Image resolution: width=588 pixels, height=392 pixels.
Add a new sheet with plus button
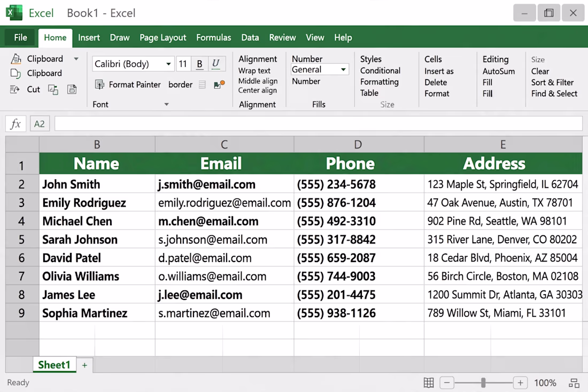coord(85,365)
